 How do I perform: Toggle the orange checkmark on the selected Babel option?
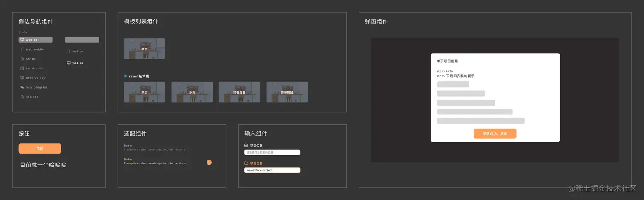click(209, 162)
